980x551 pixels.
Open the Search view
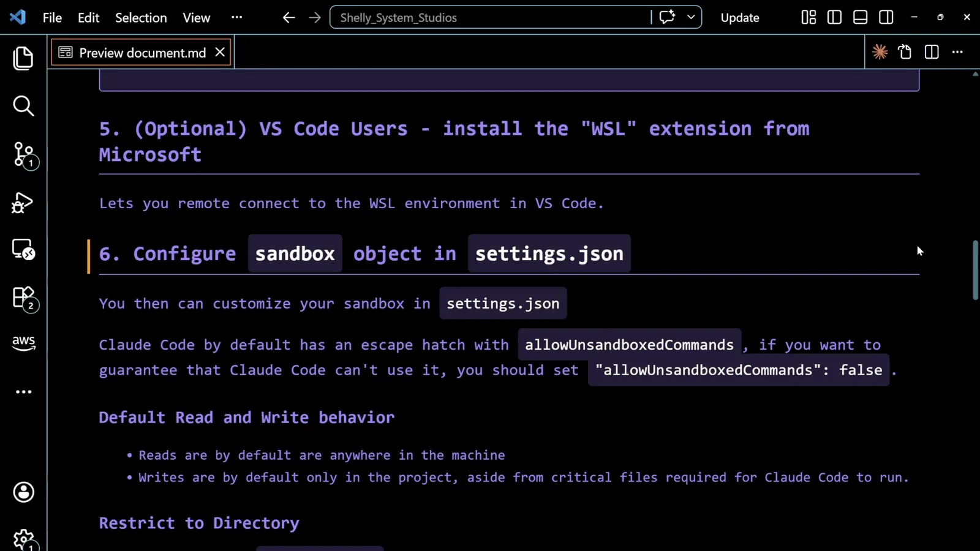tap(23, 106)
